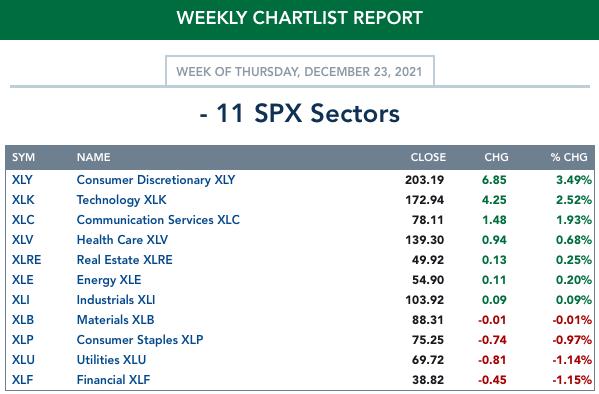Open Technology XLK chart link
Screen dimensions: 599x394
(x=121, y=199)
